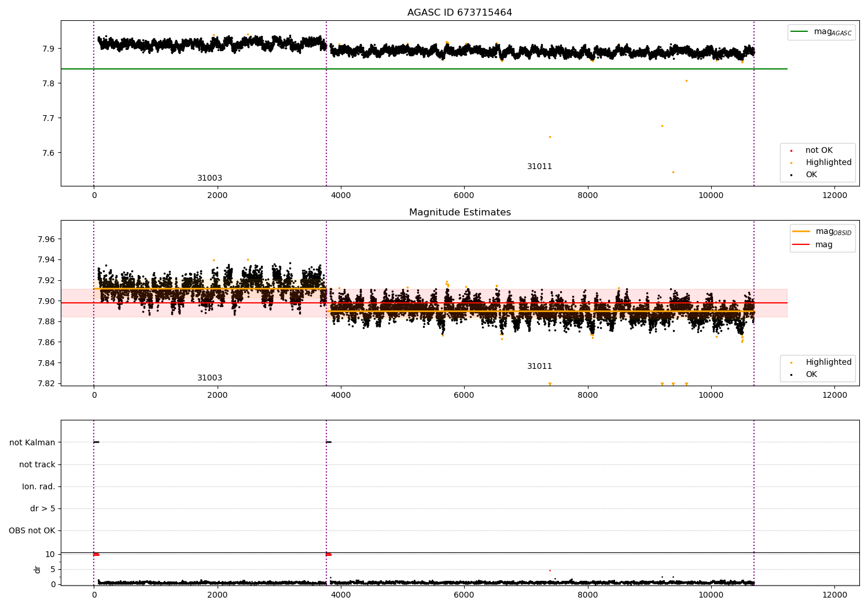The height and width of the screenshot is (608, 868).
Task: Click the red 'not OK' legend marker
Action: click(791, 151)
